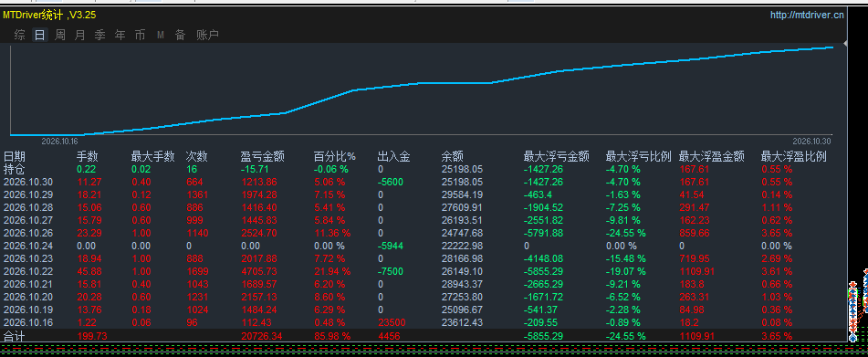This screenshot has width=868, height=357.
Task: Click the 次数 column header
Action: pos(197,157)
